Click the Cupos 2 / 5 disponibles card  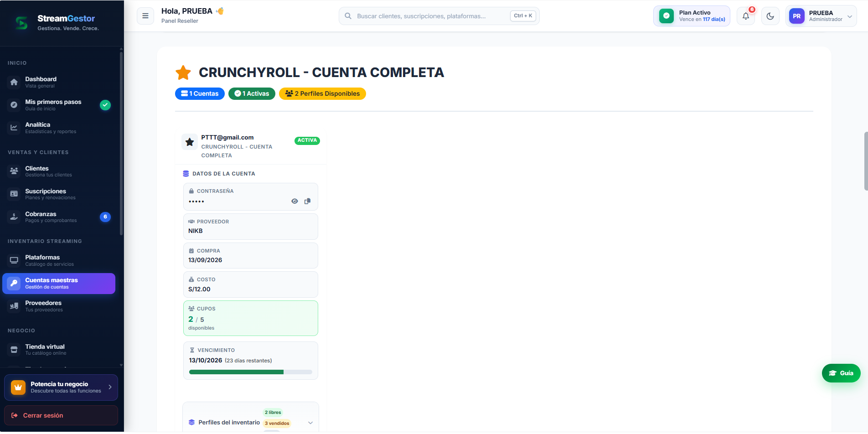coord(250,318)
